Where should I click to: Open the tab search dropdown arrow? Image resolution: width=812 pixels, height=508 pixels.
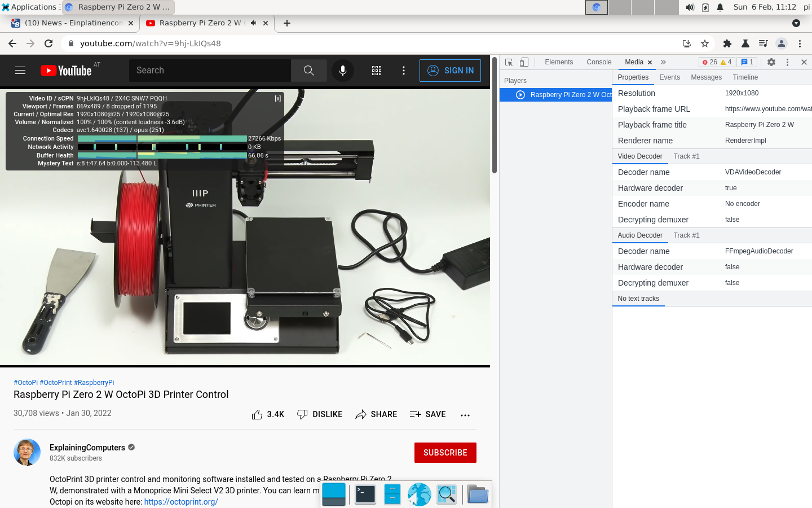point(796,23)
